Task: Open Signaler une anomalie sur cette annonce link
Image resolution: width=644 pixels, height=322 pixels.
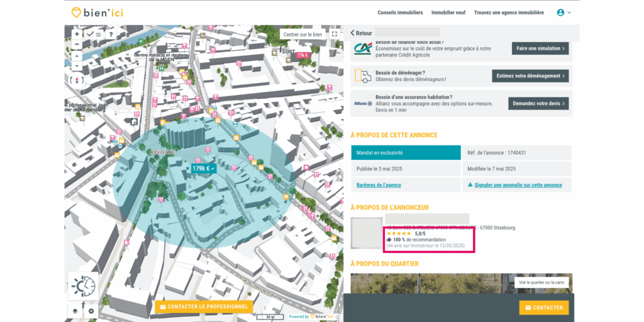Action: [x=518, y=185]
